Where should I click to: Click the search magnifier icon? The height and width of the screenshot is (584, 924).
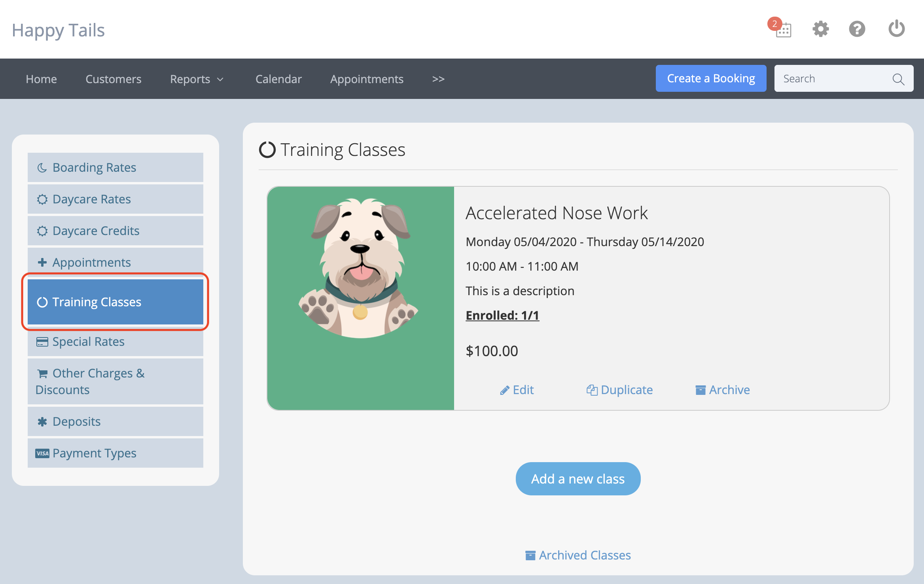[x=898, y=79]
